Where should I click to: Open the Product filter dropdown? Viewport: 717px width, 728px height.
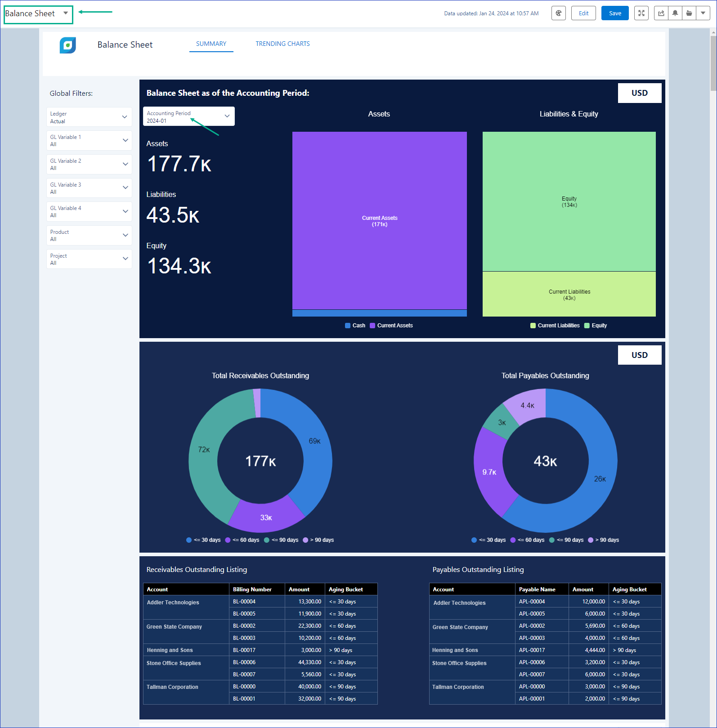click(89, 236)
